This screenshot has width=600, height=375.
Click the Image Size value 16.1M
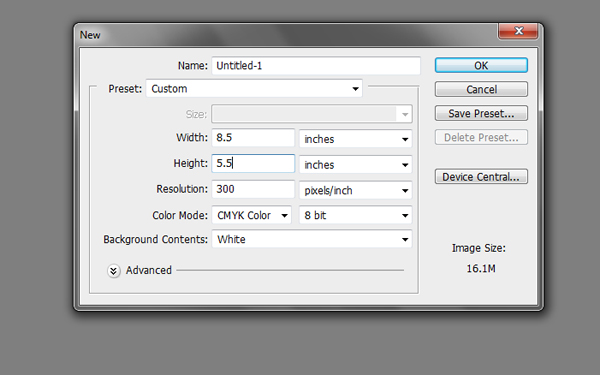[481, 269]
